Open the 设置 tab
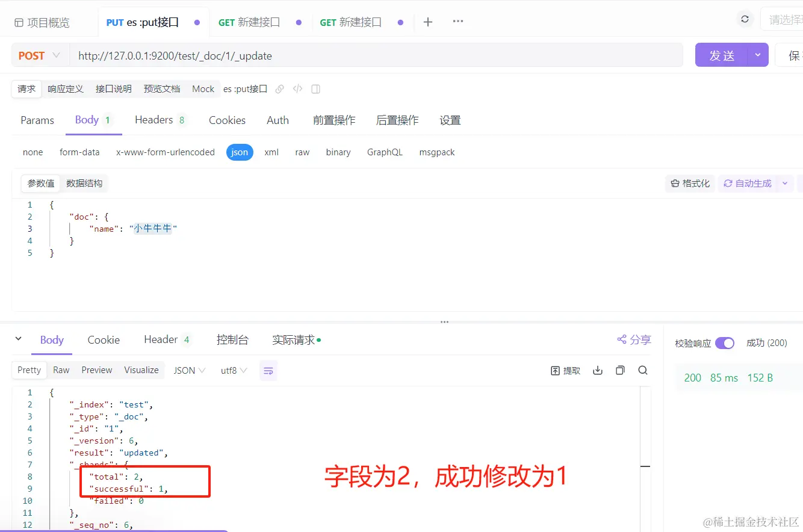803x532 pixels. click(450, 120)
